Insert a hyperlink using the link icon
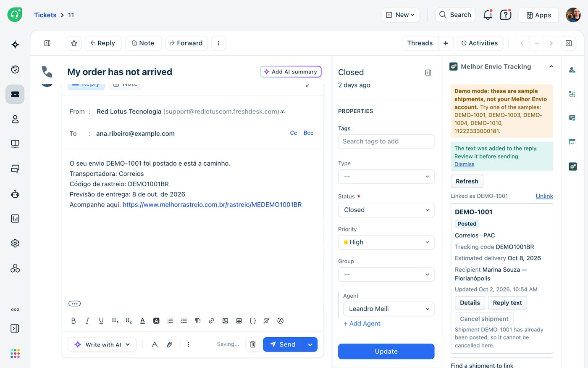 (x=211, y=321)
